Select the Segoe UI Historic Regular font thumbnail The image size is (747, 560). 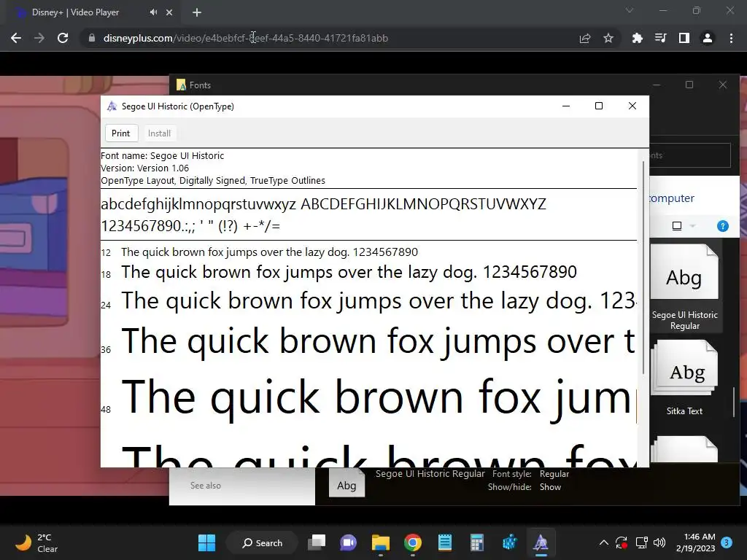[684, 287]
